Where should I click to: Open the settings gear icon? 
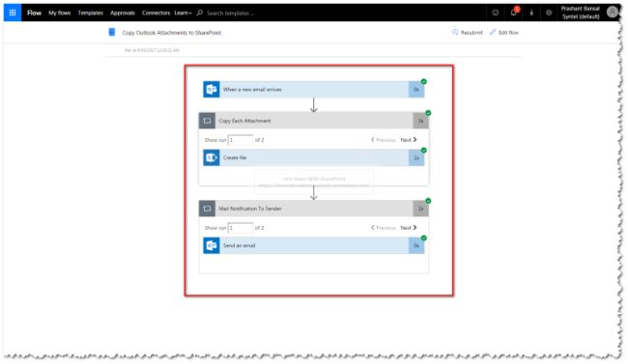point(549,13)
